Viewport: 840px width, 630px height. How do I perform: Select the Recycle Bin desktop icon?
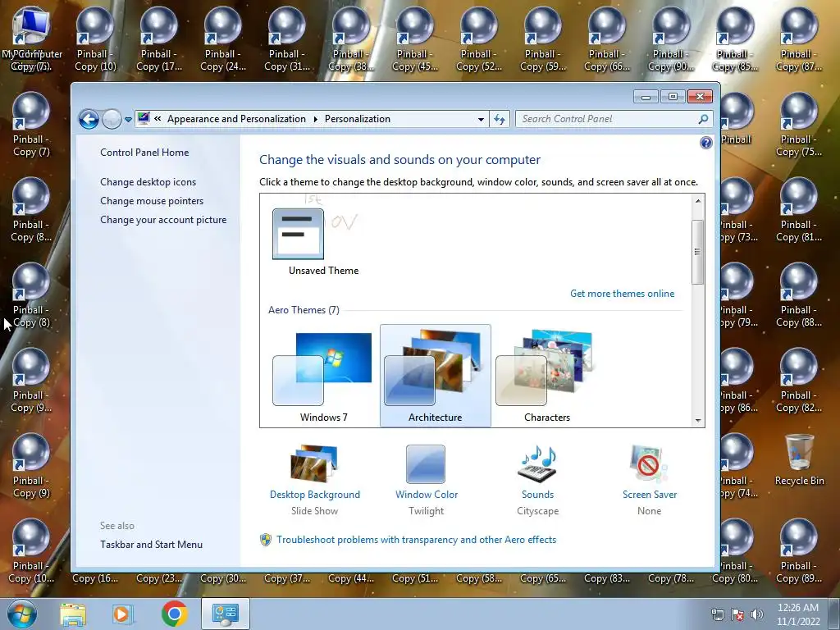tap(799, 459)
